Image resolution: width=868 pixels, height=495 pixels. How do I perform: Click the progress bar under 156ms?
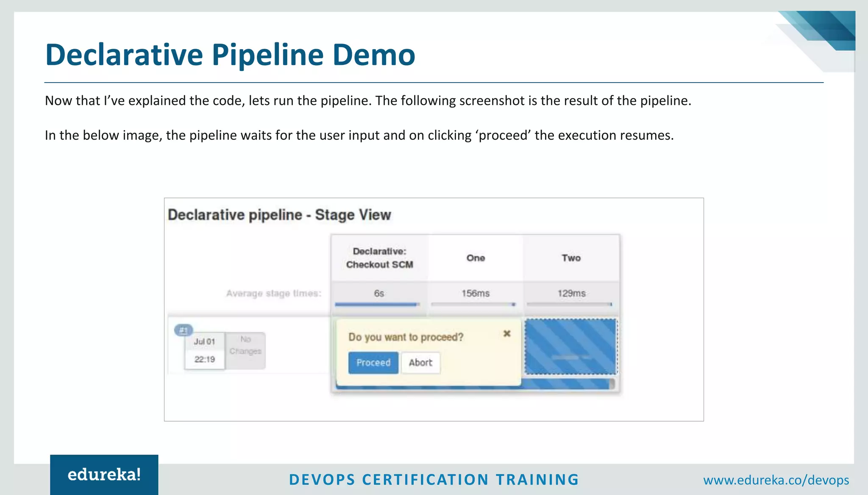click(x=473, y=304)
